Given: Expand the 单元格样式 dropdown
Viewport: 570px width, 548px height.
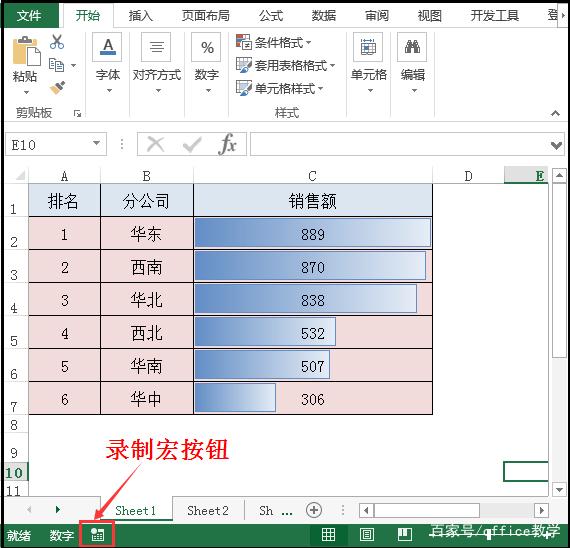Looking at the screenshot, I should [321, 89].
